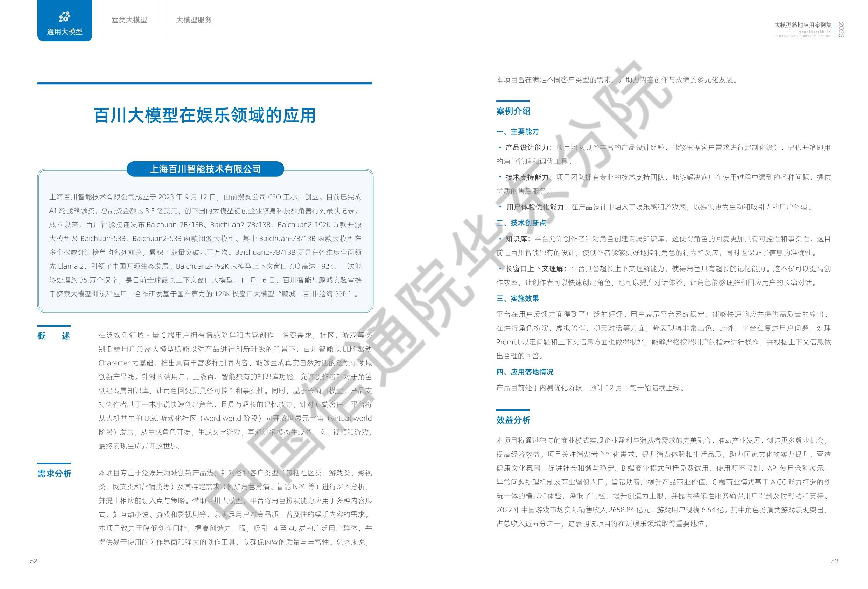
Task: Click the title 百川大模型在娱乐领域的应用
Action: (x=205, y=115)
